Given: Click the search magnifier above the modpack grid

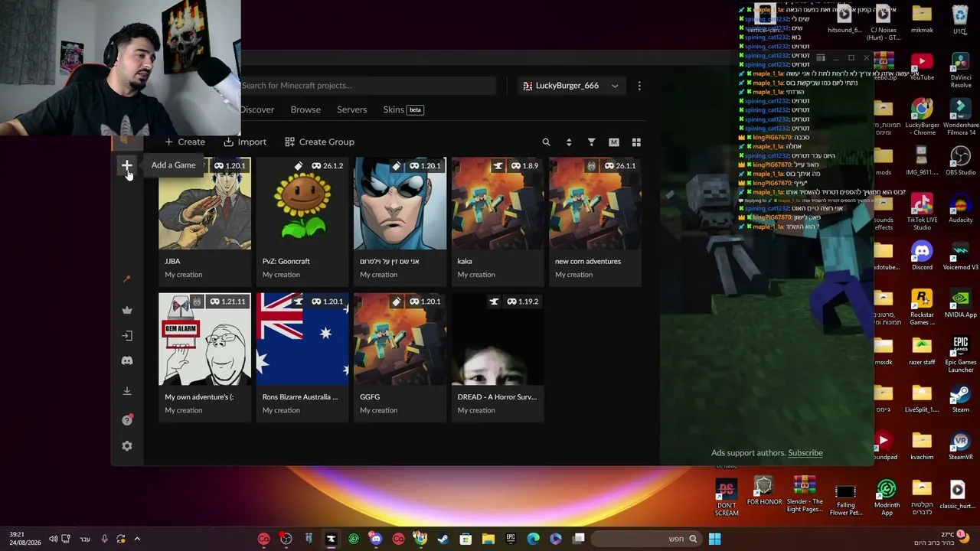Looking at the screenshot, I should tap(546, 142).
